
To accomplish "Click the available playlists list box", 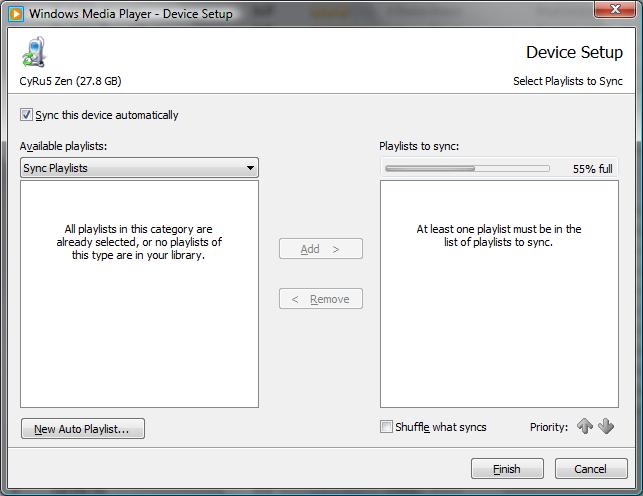I will [139, 294].
